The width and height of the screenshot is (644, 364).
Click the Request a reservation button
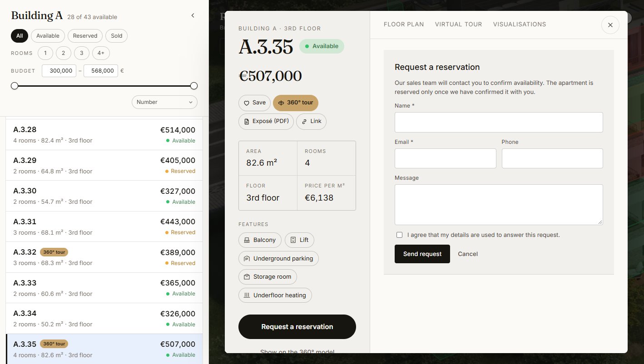[x=297, y=327]
